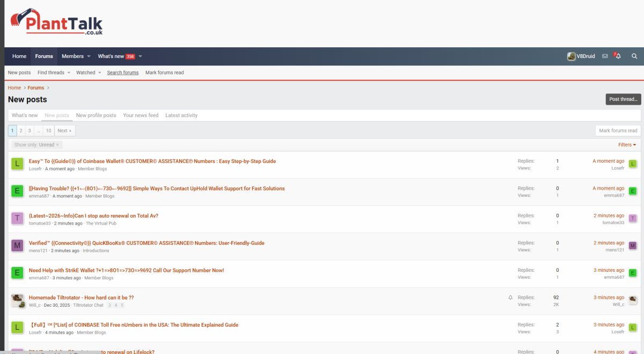Click Mark forums read in sub-navigation

pyautogui.click(x=164, y=73)
